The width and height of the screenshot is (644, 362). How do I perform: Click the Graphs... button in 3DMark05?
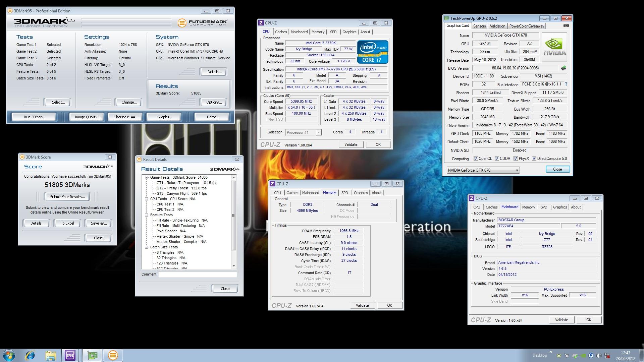point(164,117)
